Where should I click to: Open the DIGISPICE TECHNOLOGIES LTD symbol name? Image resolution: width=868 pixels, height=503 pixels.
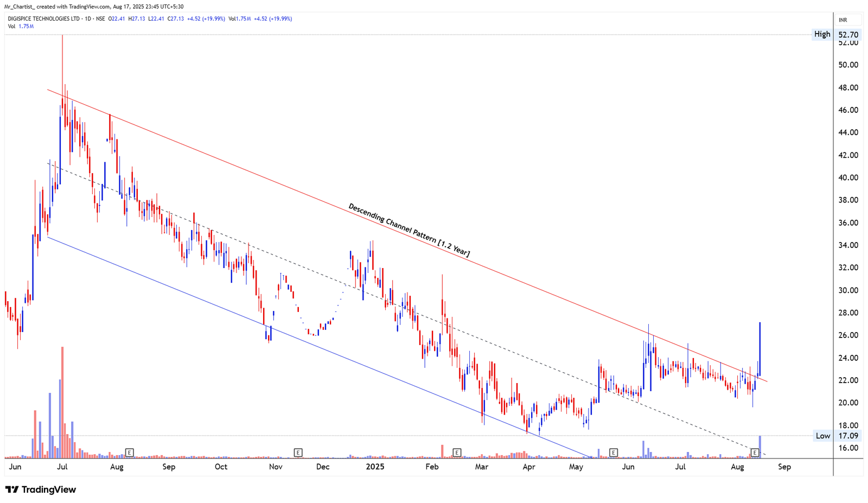43,18
